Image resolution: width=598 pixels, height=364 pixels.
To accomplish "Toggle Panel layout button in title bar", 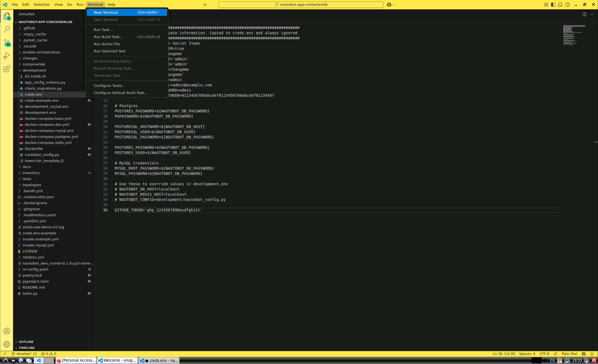I will tap(560, 5).
